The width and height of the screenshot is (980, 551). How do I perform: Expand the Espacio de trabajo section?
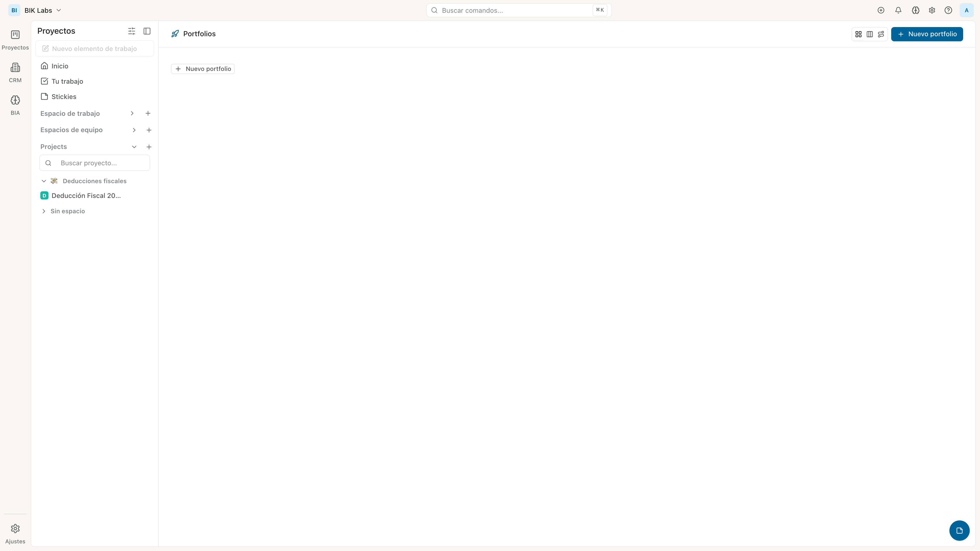[132, 113]
